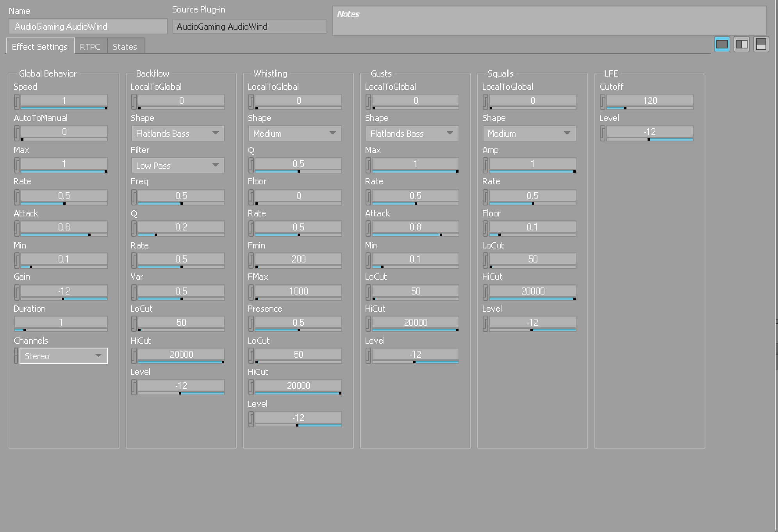Click the Gusts Max slider
The width and height of the screenshot is (778, 532).
416,165
